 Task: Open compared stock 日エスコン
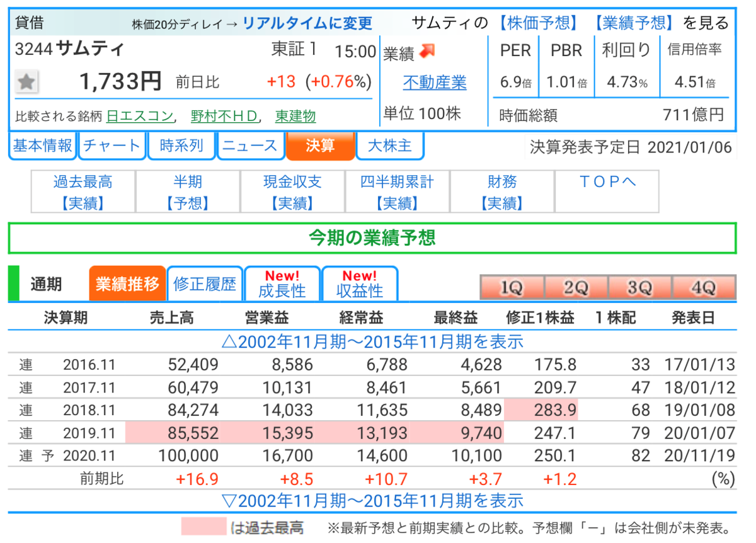pos(139,116)
